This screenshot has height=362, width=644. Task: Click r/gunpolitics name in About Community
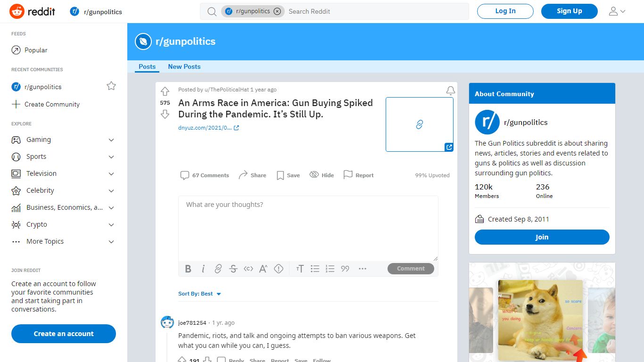click(x=526, y=123)
